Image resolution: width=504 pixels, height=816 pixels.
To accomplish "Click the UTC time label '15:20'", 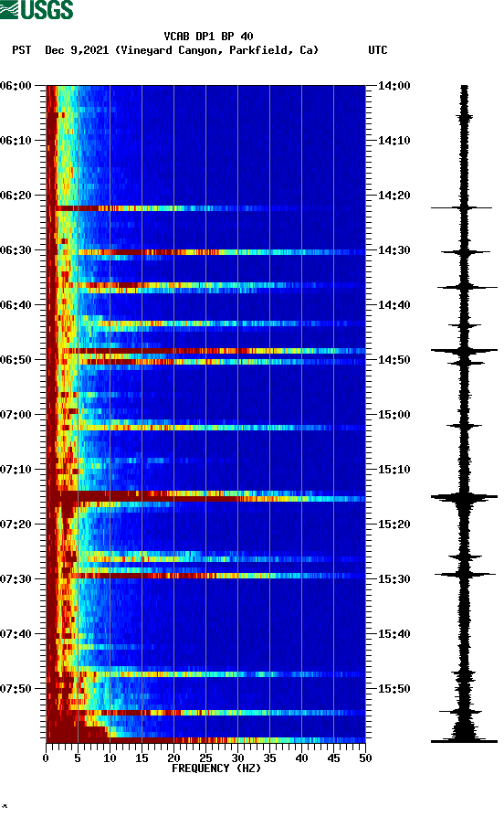I will pos(394,525).
